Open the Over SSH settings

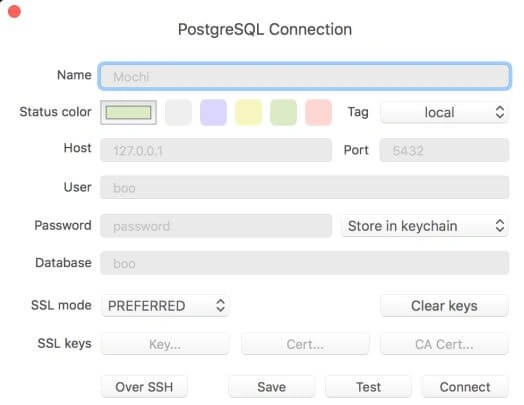pos(144,387)
